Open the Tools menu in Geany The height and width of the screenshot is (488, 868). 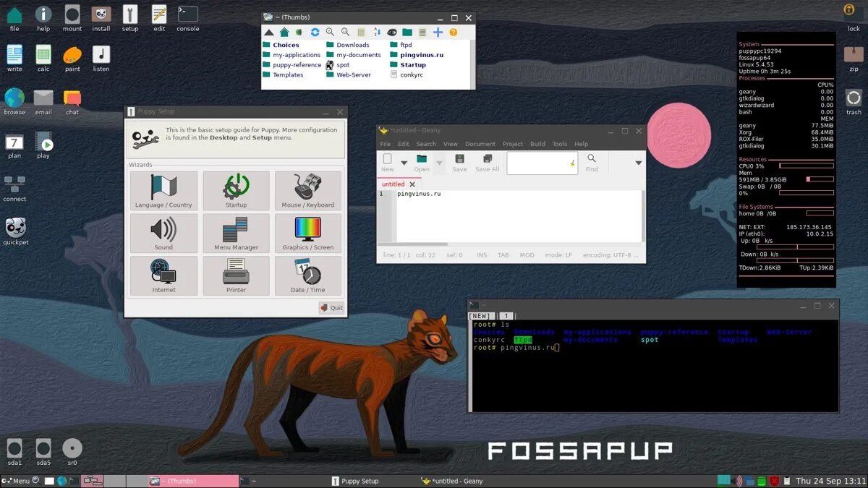point(560,144)
